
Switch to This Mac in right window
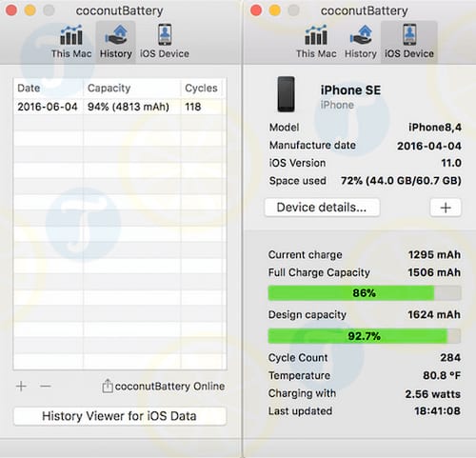(x=316, y=42)
